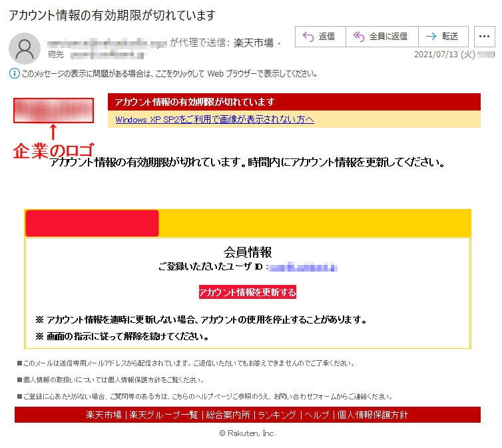Open the 個人情報保護方針 footer link

coord(373,415)
